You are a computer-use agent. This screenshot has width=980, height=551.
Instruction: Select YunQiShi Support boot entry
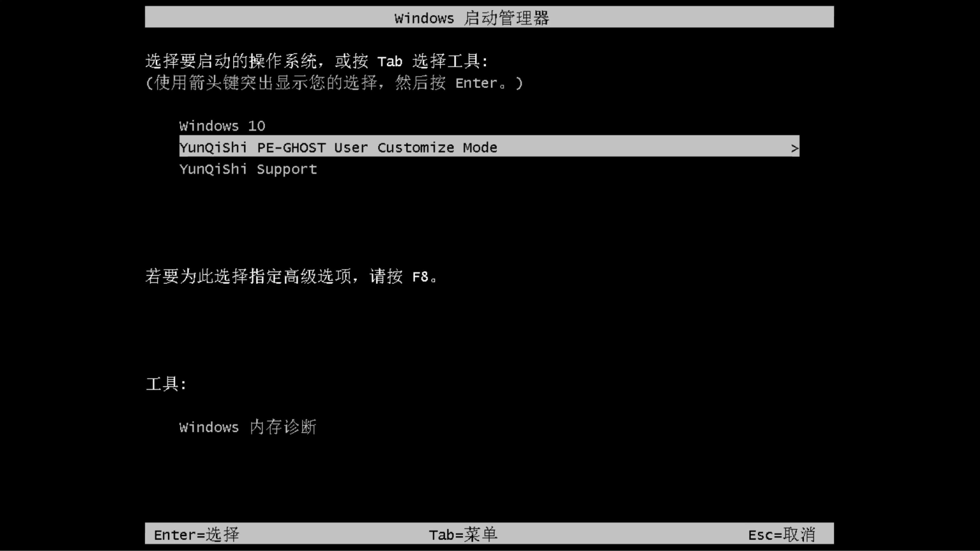coord(248,169)
